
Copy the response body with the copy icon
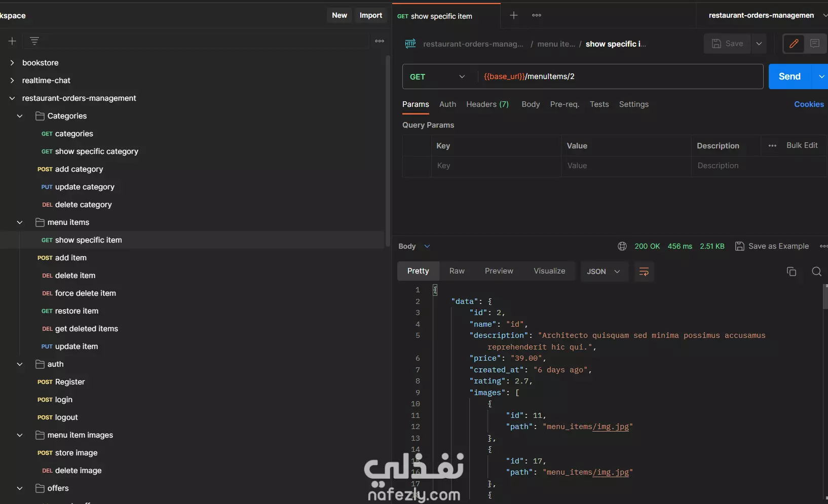(791, 272)
